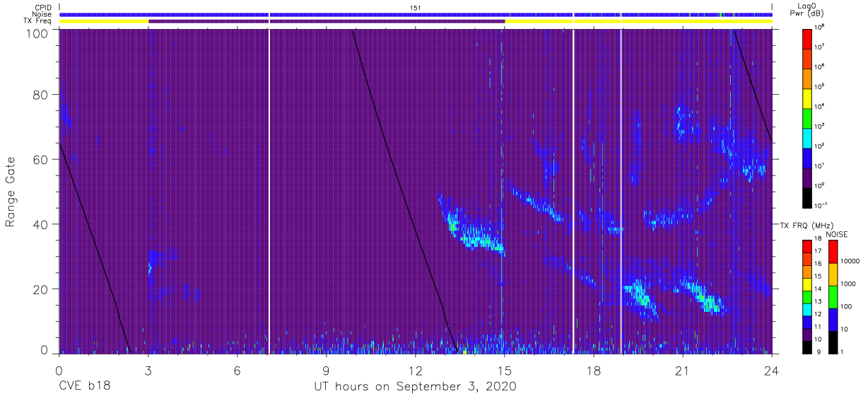Pick the green NOISE swatch between 100 and 1000
Image resolution: width=868 pixels, height=401 pixels.
(x=833, y=296)
